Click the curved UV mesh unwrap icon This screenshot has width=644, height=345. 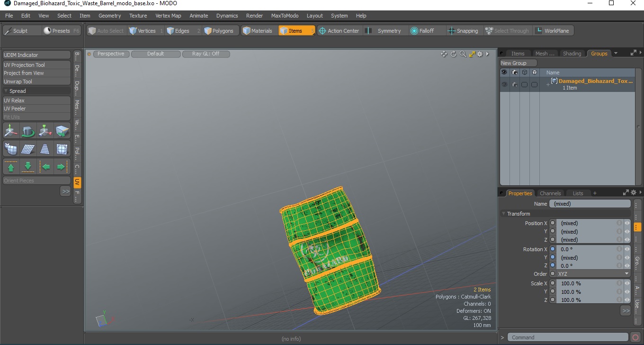pos(11,149)
